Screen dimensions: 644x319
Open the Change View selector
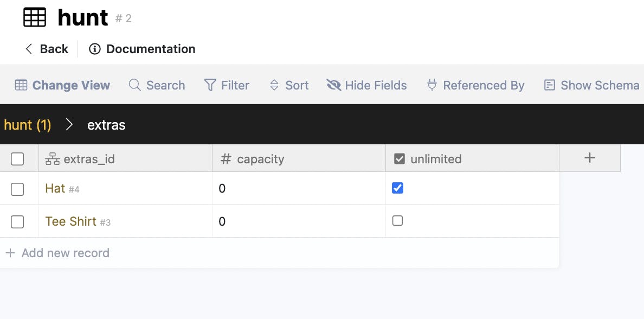point(62,85)
